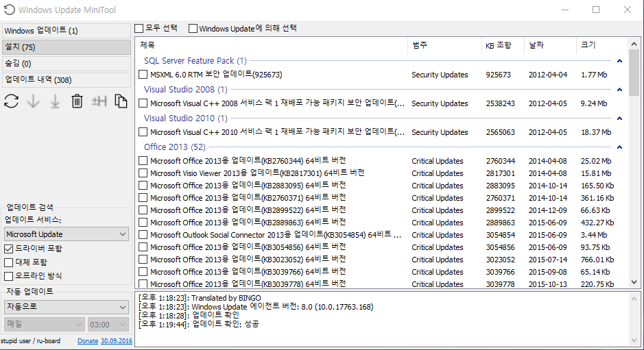Check the Visual C++ 2008 update checkbox
644x350 pixels.
point(143,103)
